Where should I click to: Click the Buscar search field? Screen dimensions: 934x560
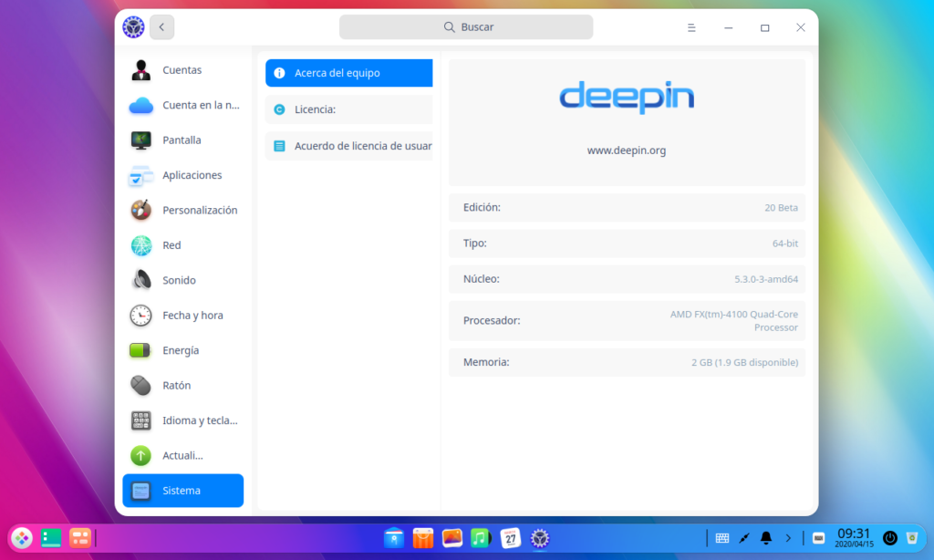pyautogui.click(x=466, y=27)
